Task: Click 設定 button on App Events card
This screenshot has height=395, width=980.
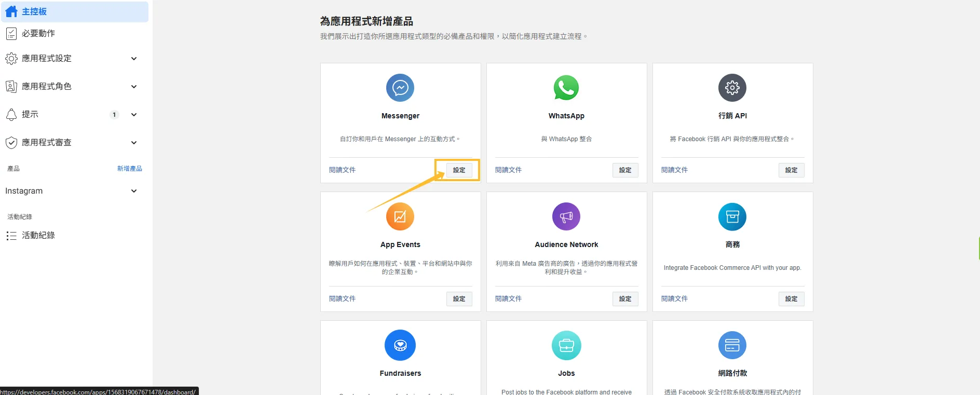Action: pos(459,299)
